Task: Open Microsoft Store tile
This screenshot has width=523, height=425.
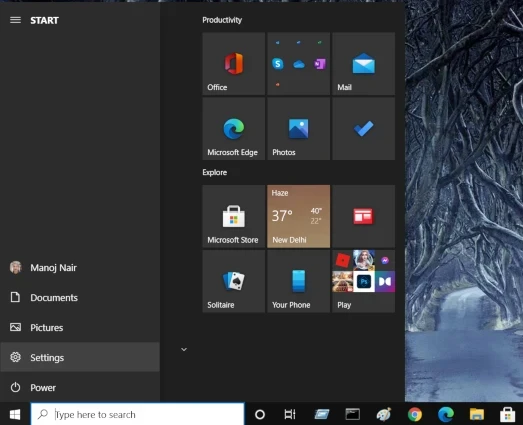Action: click(x=233, y=216)
